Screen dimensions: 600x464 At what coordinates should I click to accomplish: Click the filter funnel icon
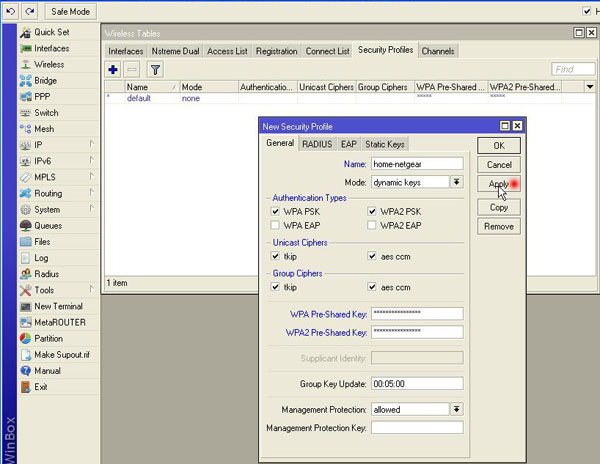[x=155, y=70]
